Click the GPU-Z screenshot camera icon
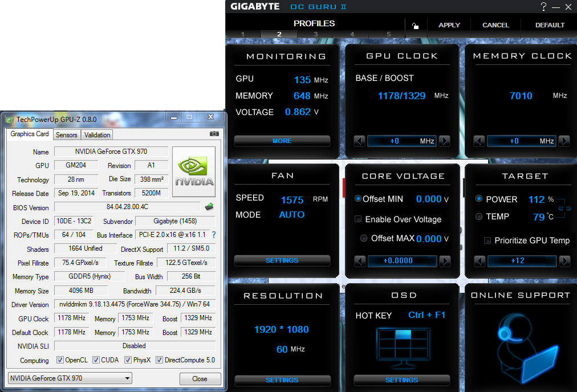This screenshot has height=392, width=577. [214, 134]
